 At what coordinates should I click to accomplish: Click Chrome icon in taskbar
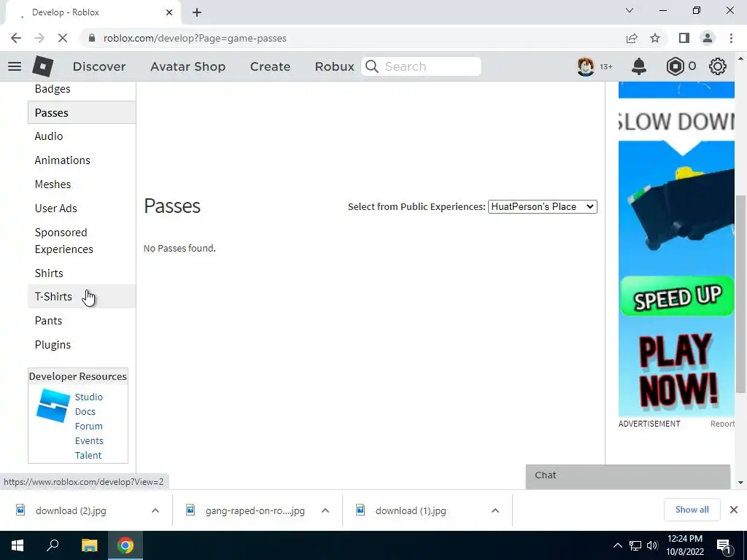click(x=125, y=545)
